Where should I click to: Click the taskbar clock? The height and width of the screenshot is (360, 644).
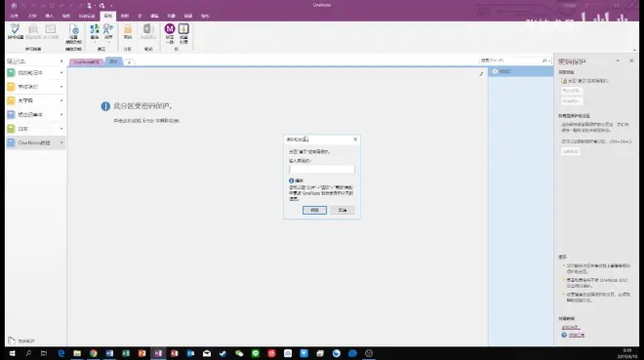(x=627, y=353)
